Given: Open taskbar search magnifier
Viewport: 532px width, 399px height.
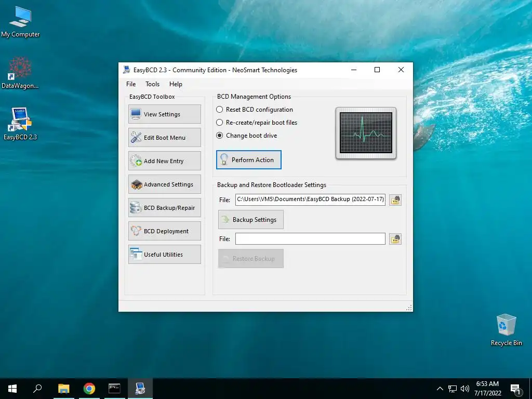Looking at the screenshot, I should pos(37,389).
